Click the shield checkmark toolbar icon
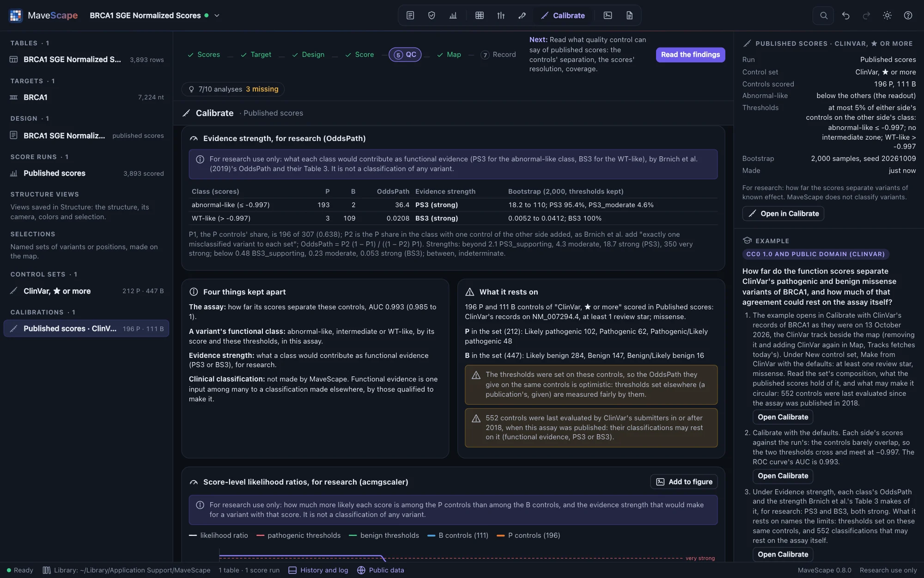The width and height of the screenshot is (924, 578). pyautogui.click(x=432, y=15)
